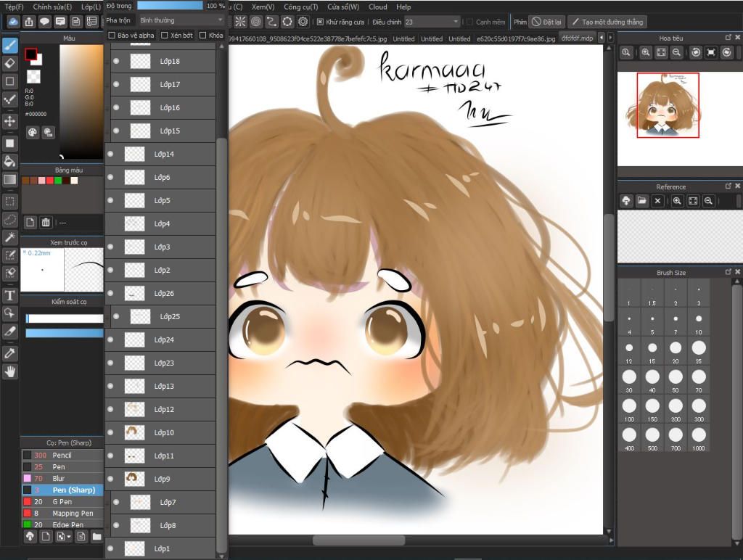Select the Text tool
This screenshot has width=743, height=560.
click(10, 296)
